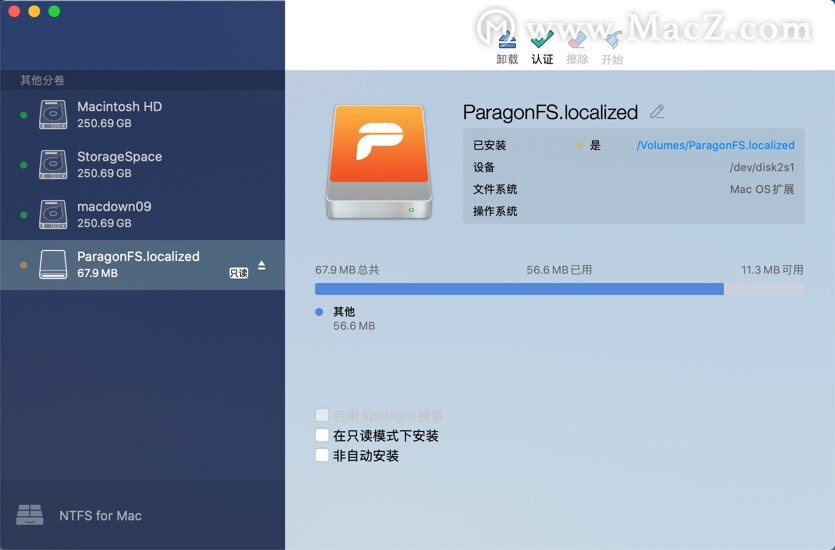Click the StorageSpace disk icon
Viewport: 835px width, 550px height.
point(53,165)
